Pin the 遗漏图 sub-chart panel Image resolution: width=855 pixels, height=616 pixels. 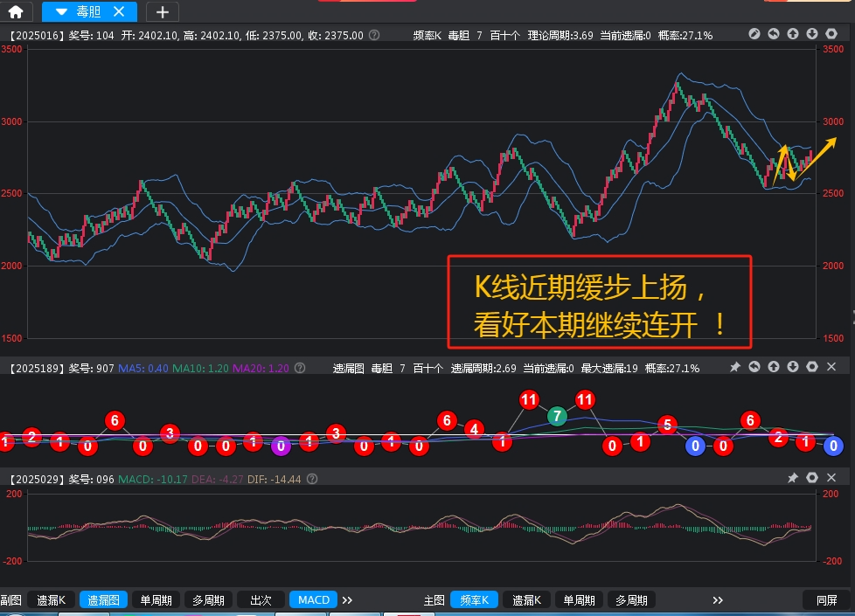[x=735, y=368]
